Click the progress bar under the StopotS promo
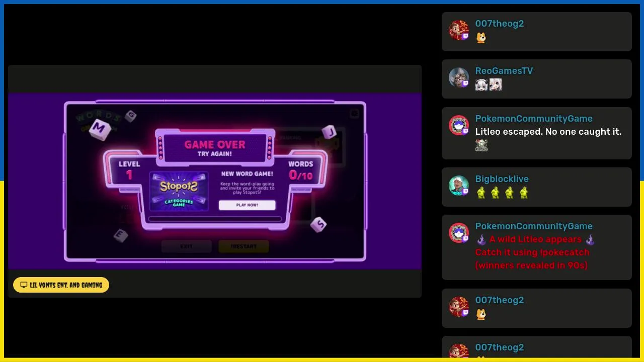This screenshot has height=362, width=644. point(215,219)
